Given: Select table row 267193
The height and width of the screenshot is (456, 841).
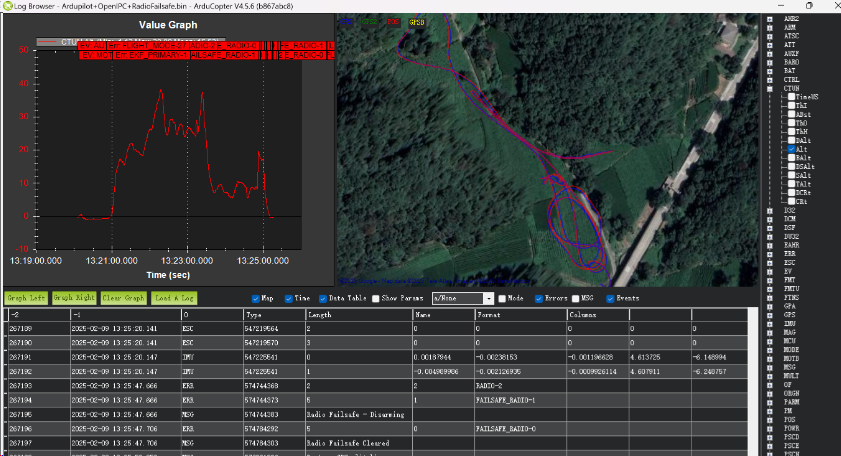Looking at the screenshot, I should point(378,386).
